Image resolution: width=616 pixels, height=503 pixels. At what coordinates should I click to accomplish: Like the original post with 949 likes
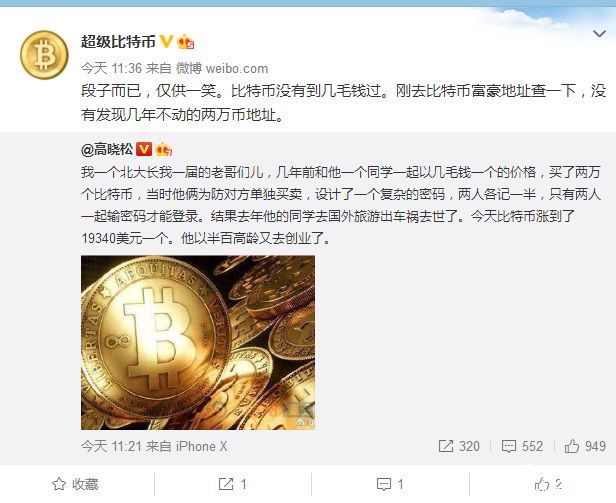click(x=585, y=446)
